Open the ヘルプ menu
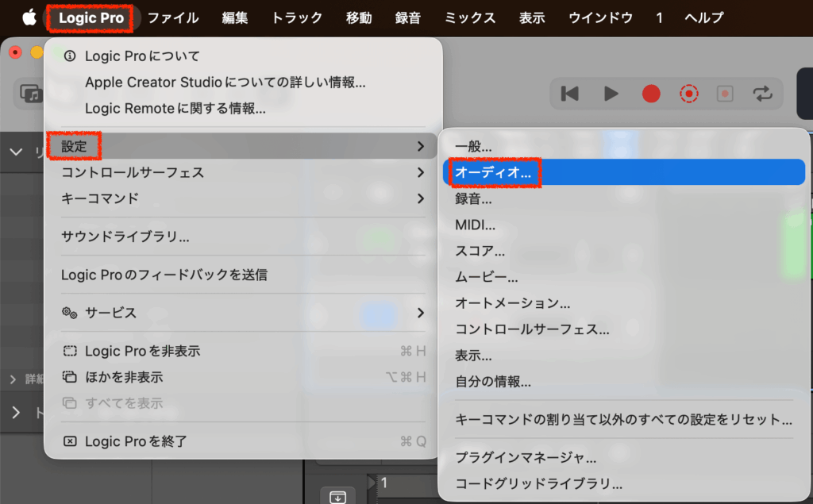This screenshot has height=504, width=813. (703, 18)
